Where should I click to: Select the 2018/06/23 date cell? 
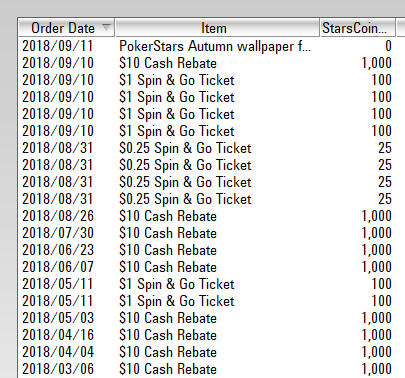point(58,250)
